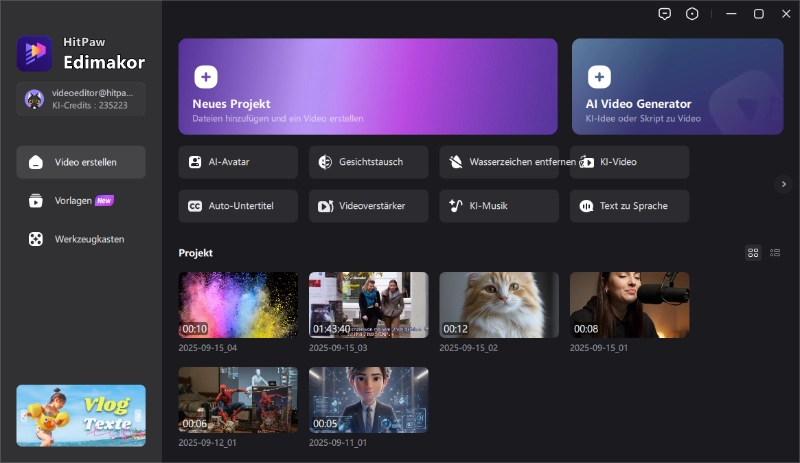Screen dimensions: 800x463
Task: Click the Vlog Texte promo banner
Action: [x=81, y=416]
